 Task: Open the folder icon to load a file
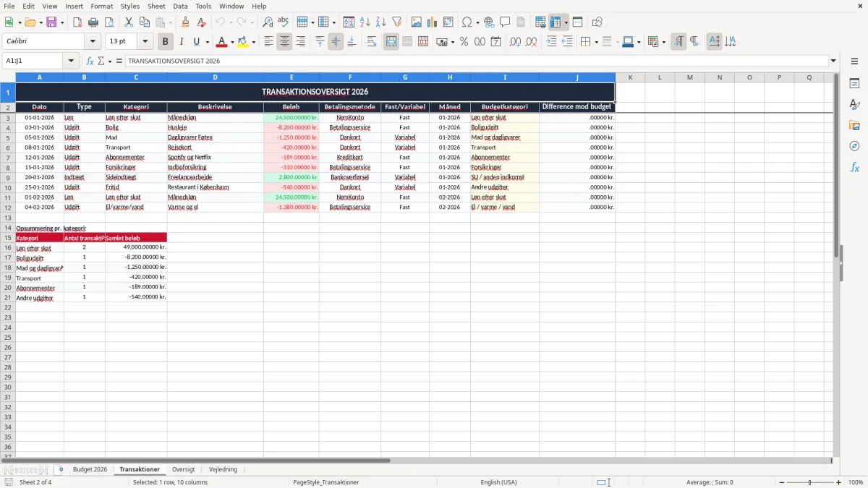(30, 22)
